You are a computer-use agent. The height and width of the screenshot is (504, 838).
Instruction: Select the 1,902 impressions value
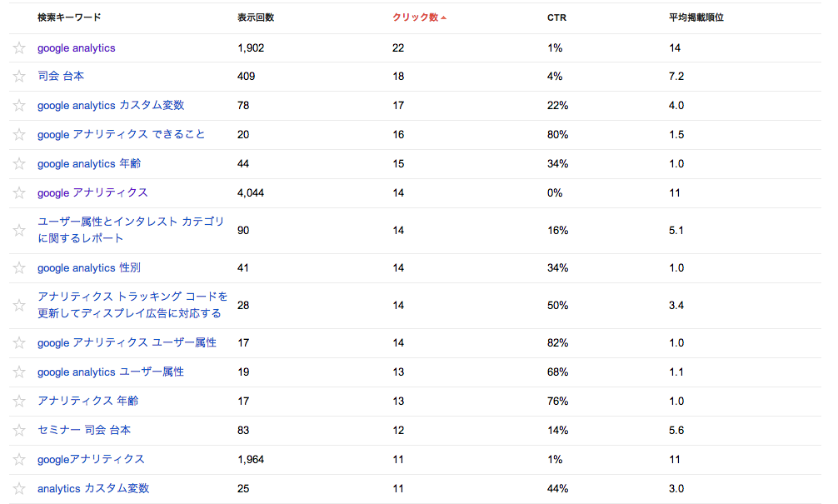[x=251, y=48]
